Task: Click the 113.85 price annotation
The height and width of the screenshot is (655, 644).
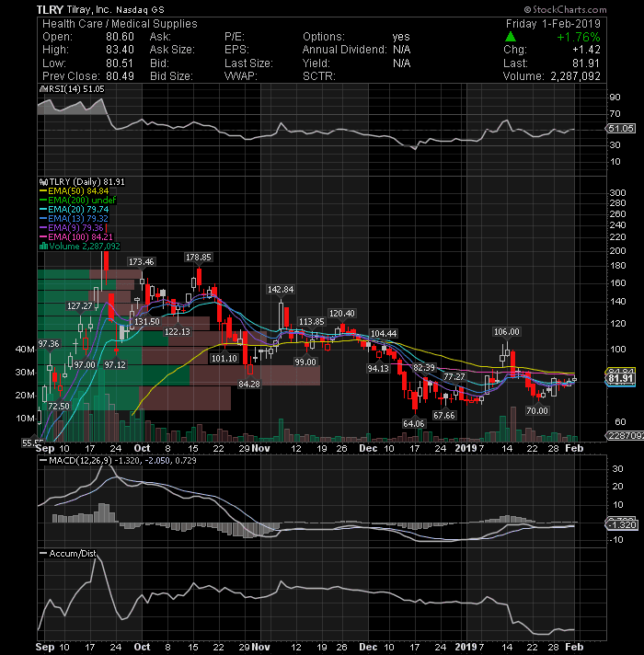Action: click(x=312, y=322)
